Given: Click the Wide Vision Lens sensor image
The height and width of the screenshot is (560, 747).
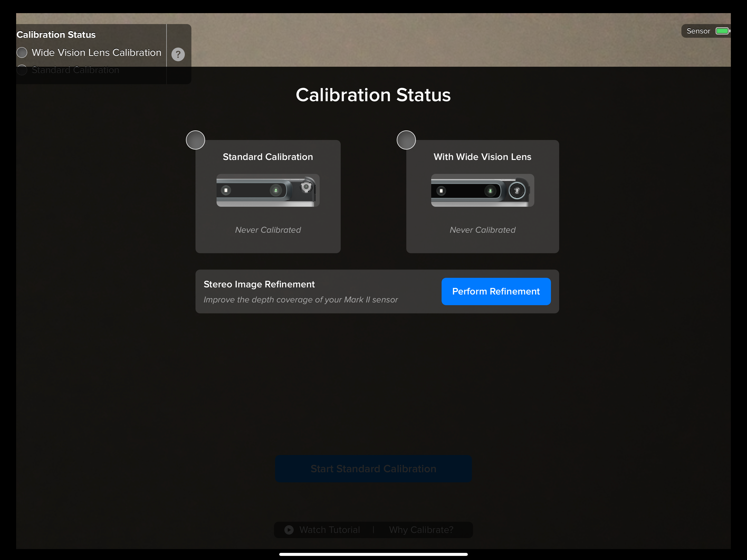Looking at the screenshot, I should pos(482,190).
